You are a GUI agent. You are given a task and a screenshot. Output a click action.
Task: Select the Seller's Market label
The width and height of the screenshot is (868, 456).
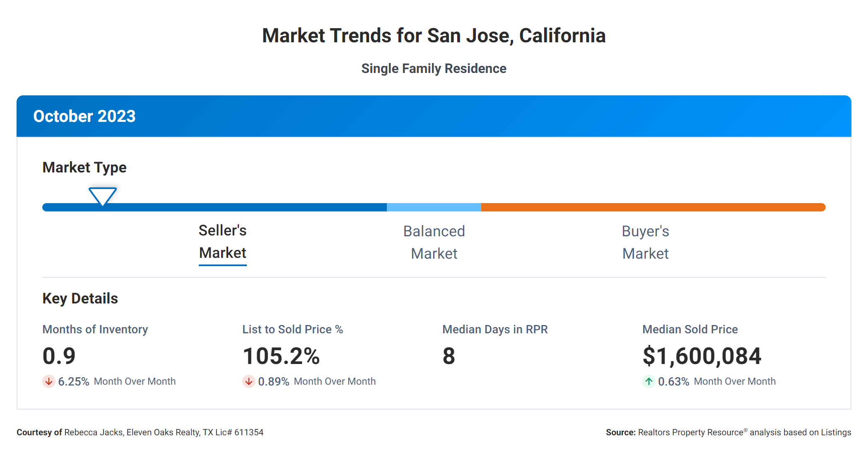click(x=222, y=242)
